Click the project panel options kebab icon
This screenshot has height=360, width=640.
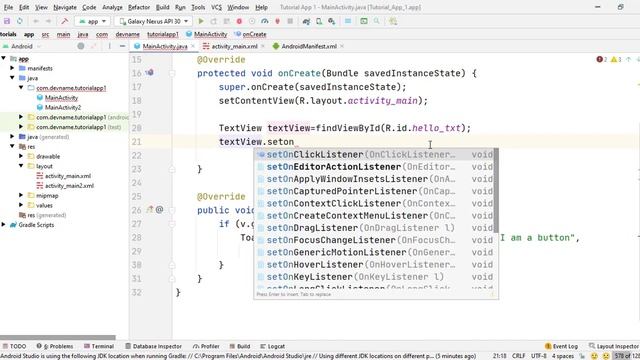point(109,46)
